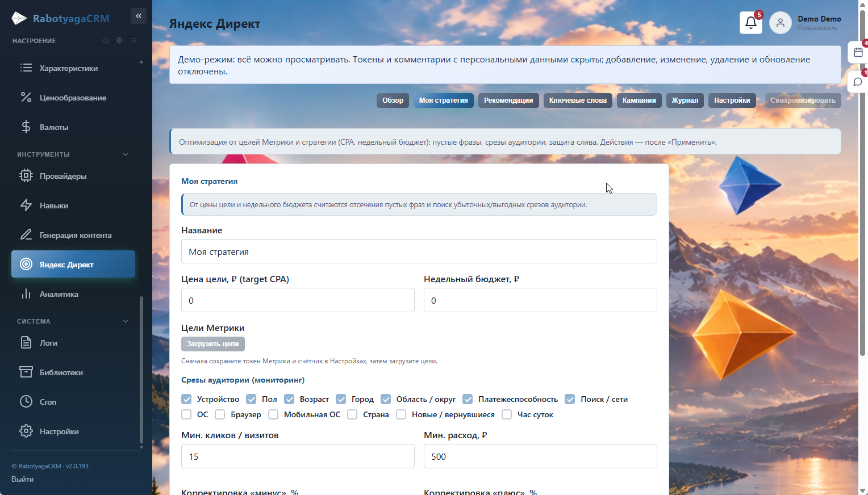
Task: Open the Журнал tab
Action: [x=685, y=100]
